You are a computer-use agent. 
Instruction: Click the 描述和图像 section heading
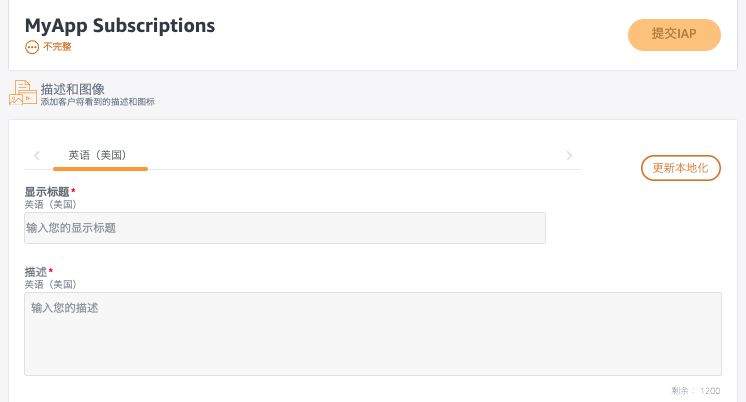[73, 88]
